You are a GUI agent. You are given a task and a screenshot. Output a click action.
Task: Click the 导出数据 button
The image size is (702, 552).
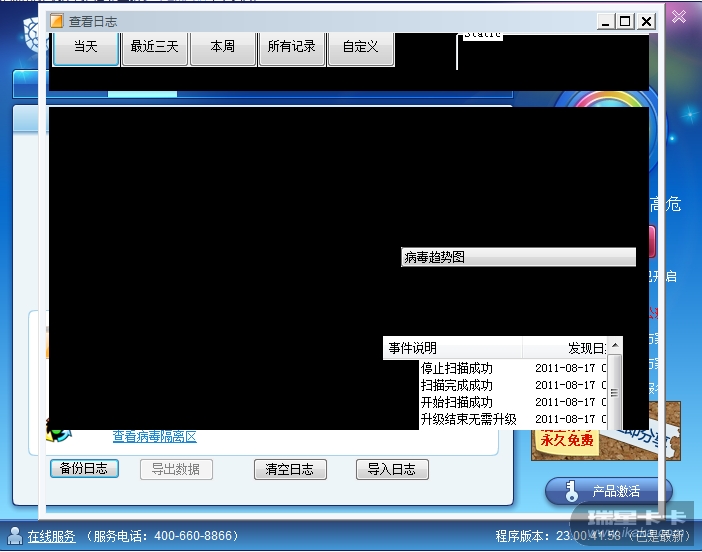(176, 469)
